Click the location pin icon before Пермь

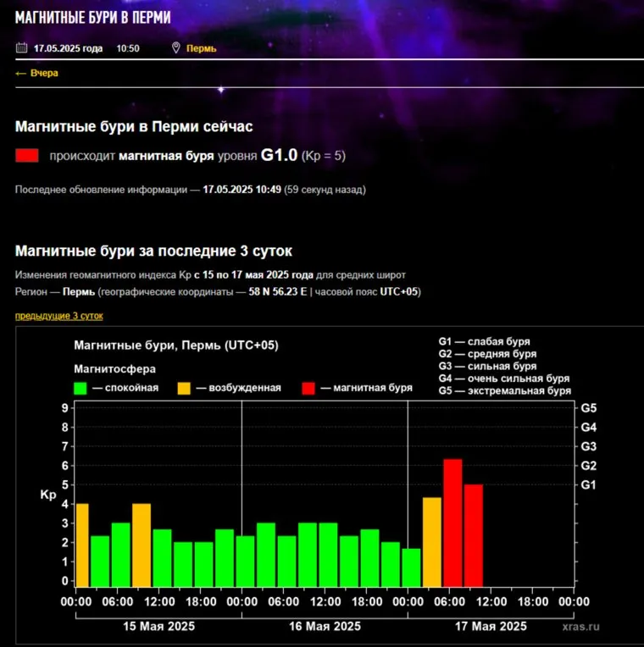176,48
